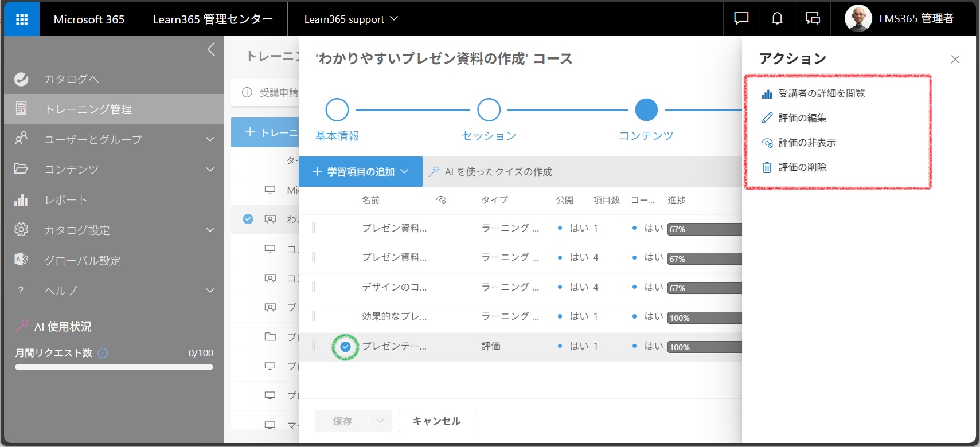Open Learn365 support tenant dropdown
This screenshot has width=980, height=447.
[351, 19]
